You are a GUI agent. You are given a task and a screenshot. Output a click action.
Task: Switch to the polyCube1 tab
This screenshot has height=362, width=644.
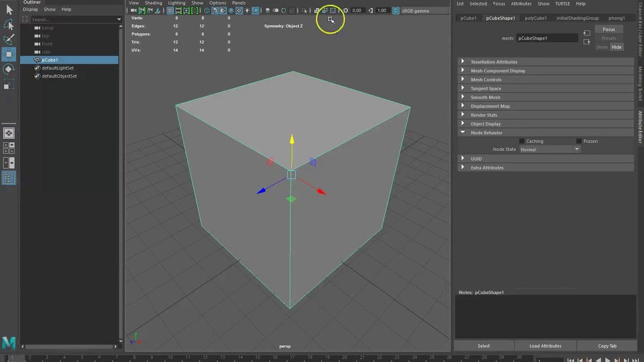535,18
